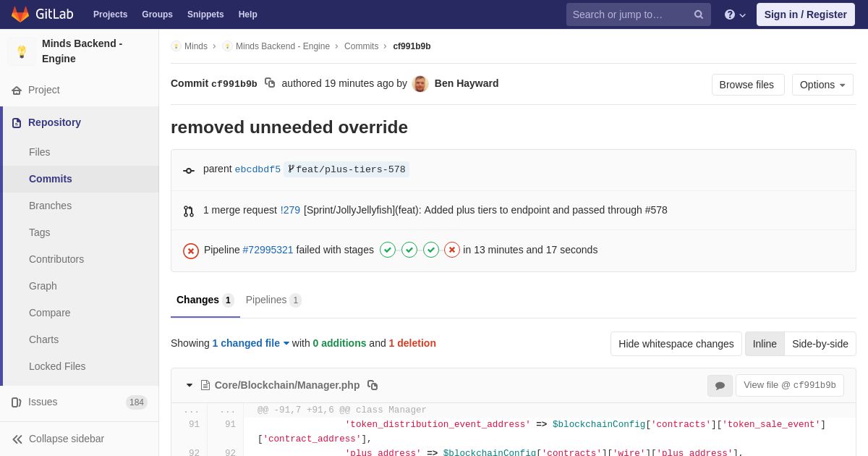This screenshot has height=456, width=868.
Task: Click Ben Hayward's avatar
Action: tap(420, 84)
